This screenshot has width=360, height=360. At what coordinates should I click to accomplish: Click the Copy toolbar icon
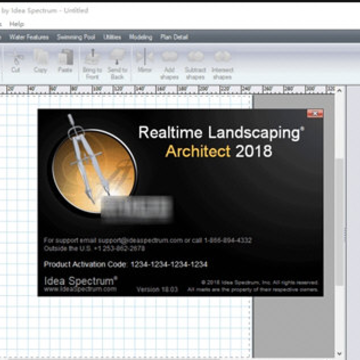pyautogui.click(x=40, y=61)
